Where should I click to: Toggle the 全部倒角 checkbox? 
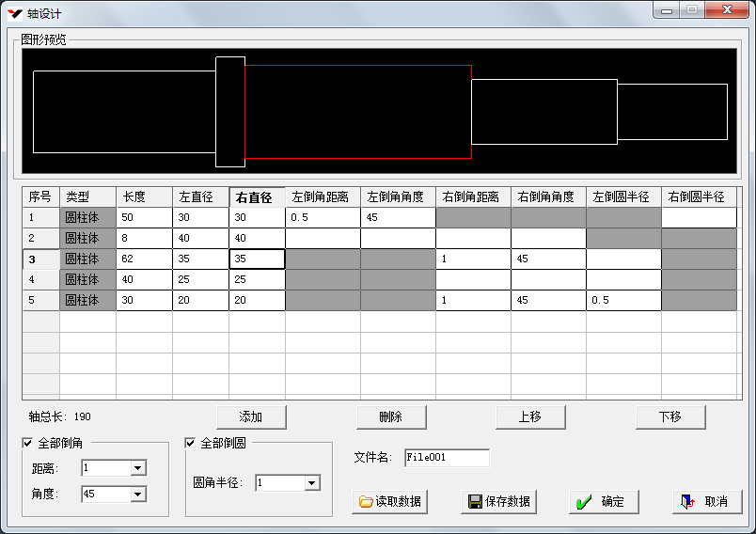(x=27, y=443)
